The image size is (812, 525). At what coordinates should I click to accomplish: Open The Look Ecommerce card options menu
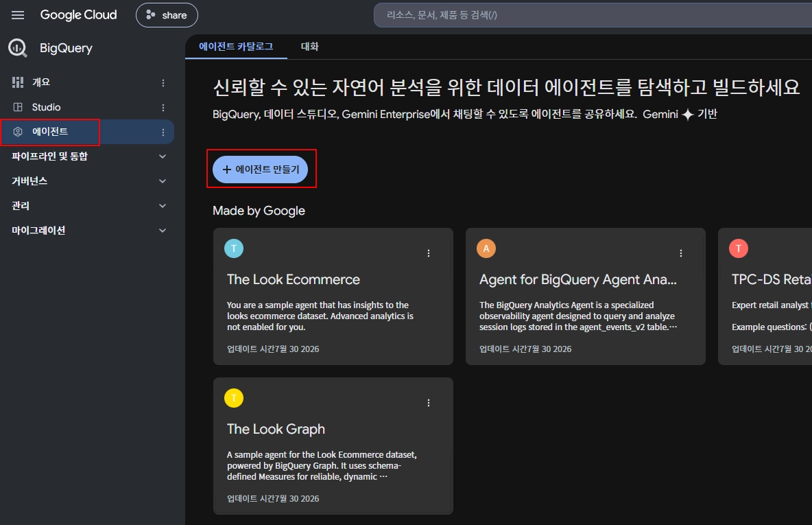click(x=428, y=253)
